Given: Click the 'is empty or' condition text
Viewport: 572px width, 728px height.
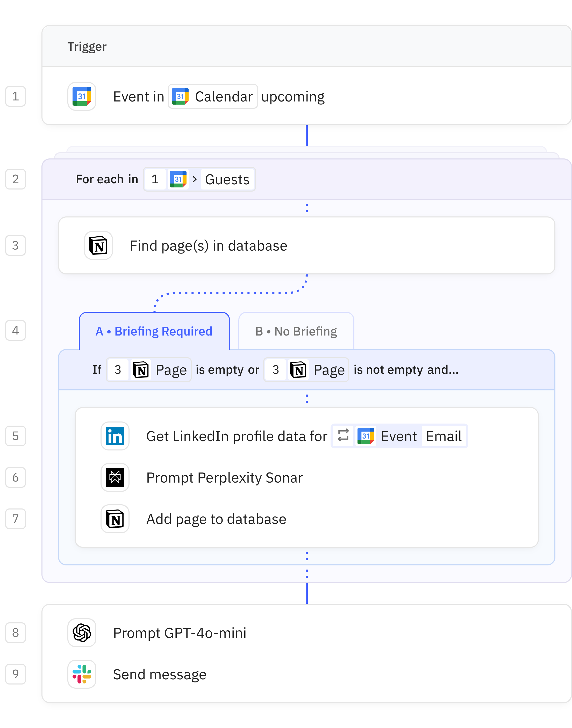Looking at the screenshot, I should point(227,369).
